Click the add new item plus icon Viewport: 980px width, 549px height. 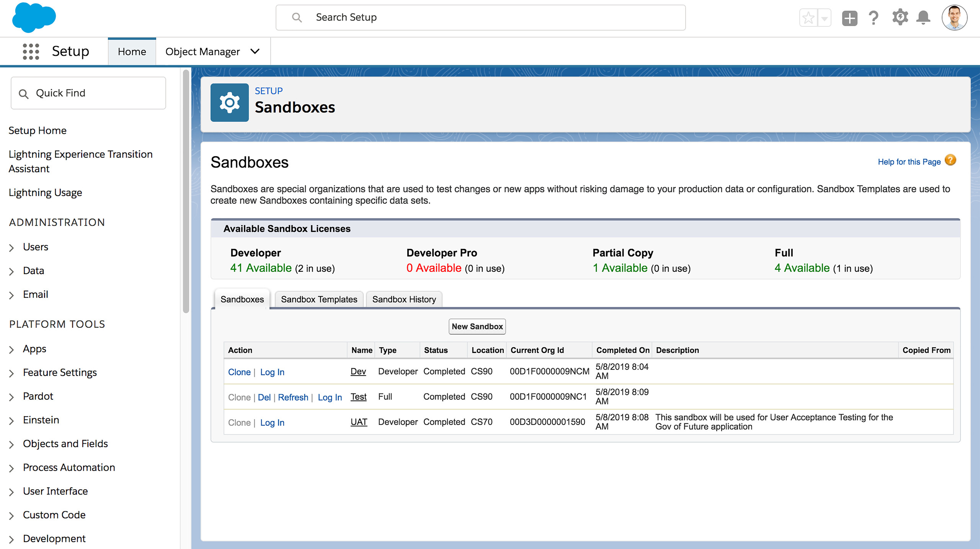pyautogui.click(x=850, y=18)
